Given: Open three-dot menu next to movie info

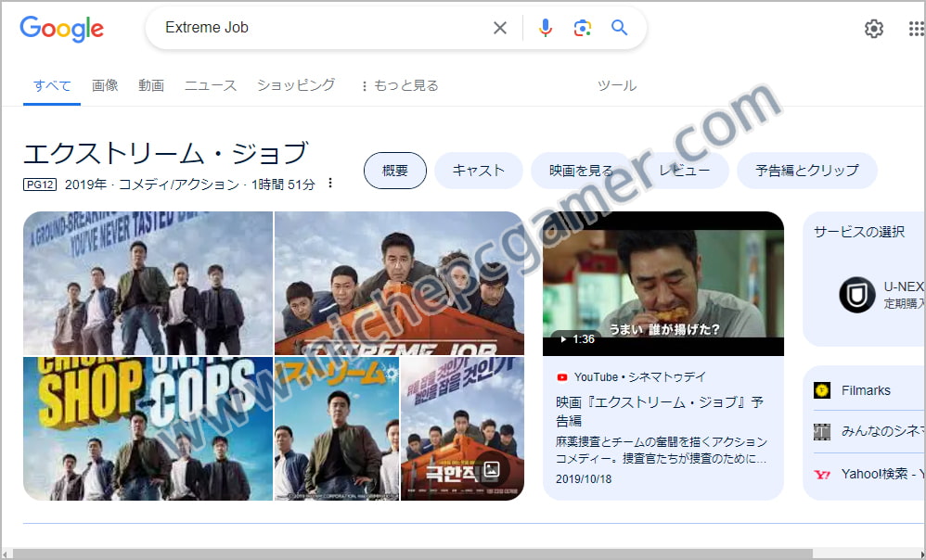Looking at the screenshot, I should pos(330,184).
